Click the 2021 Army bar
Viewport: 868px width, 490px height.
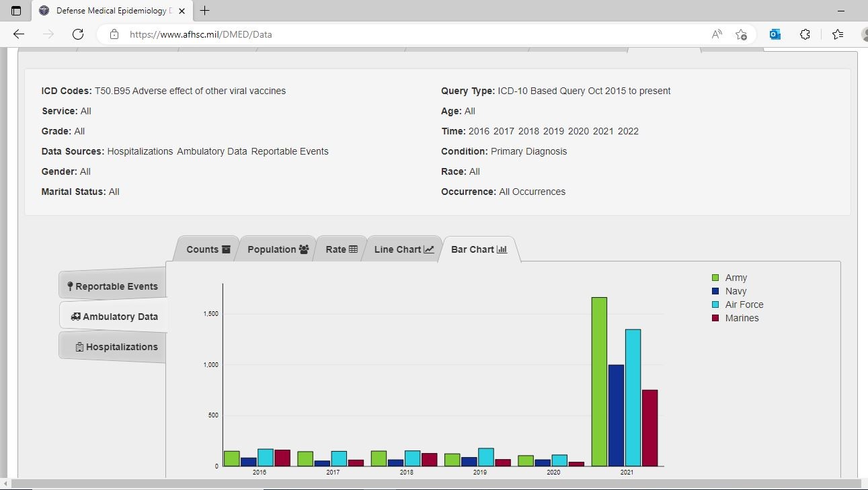[599, 381]
